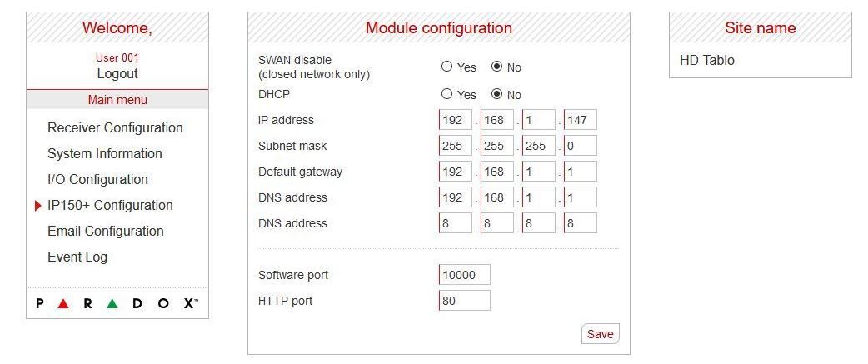Click the Logout link
This screenshot has width=868, height=364.
(x=117, y=74)
